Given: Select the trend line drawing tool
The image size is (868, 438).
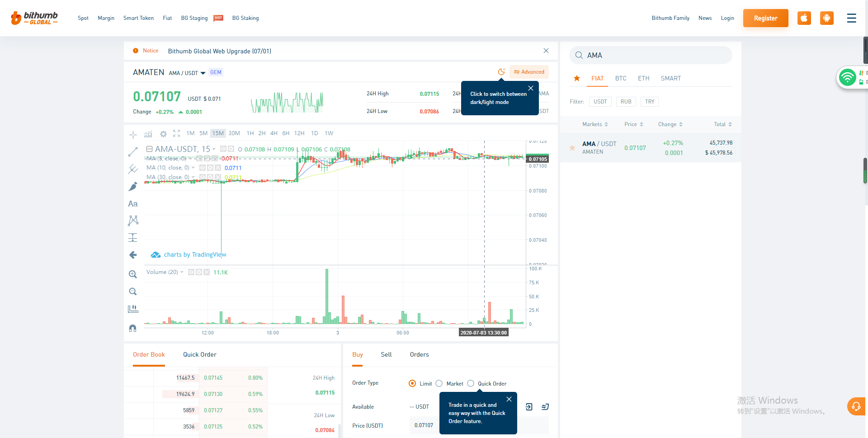Looking at the screenshot, I should (x=133, y=152).
